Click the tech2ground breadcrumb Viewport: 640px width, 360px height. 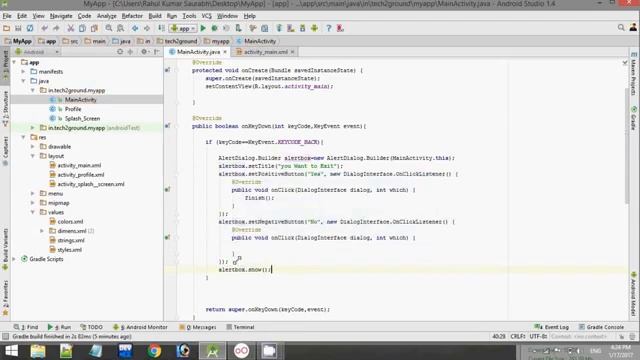tap(177, 41)
